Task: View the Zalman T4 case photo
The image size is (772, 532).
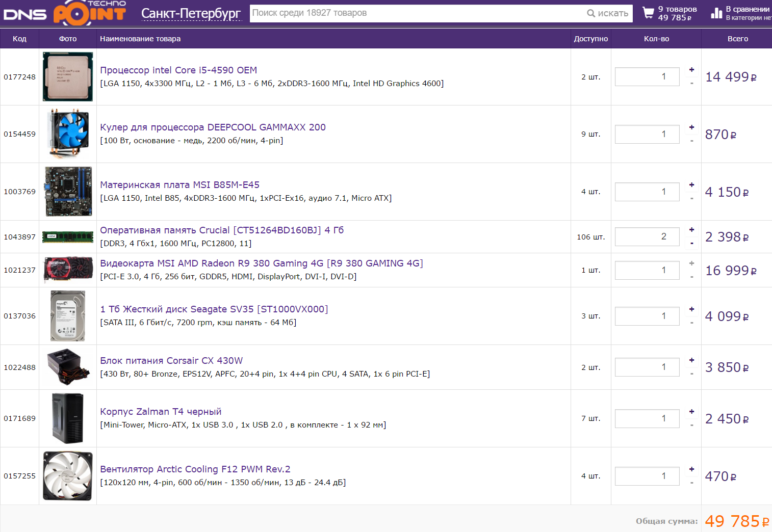Action: 68,418
